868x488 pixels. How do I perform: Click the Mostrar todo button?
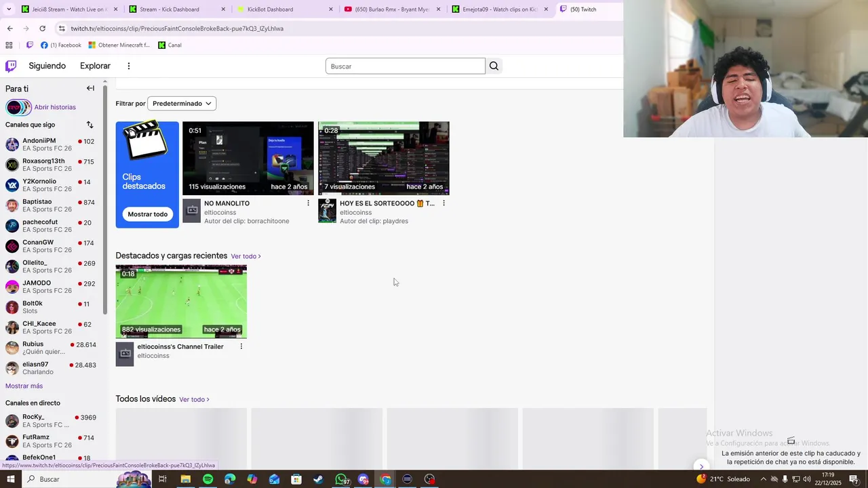click(x=147, y=214)
